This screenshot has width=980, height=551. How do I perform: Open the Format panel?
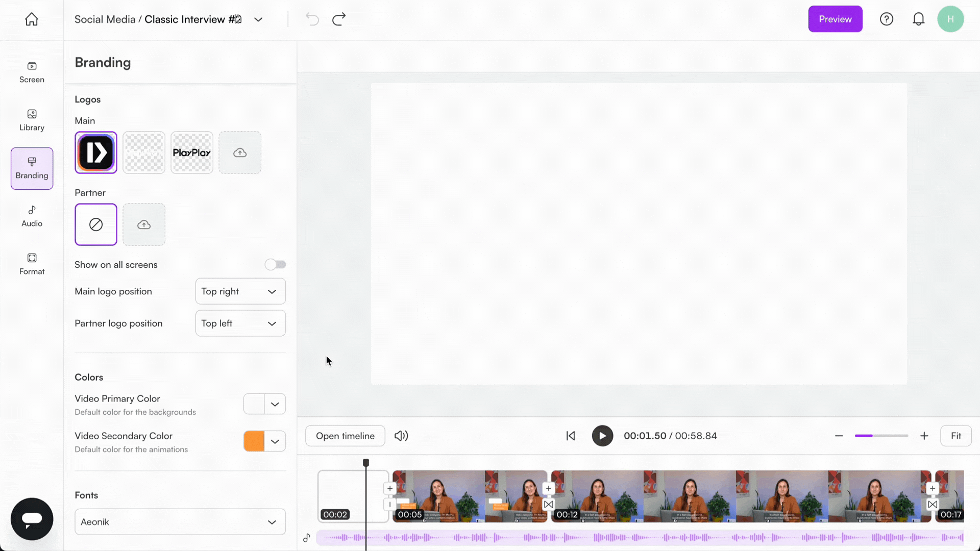tap(31, 263)
